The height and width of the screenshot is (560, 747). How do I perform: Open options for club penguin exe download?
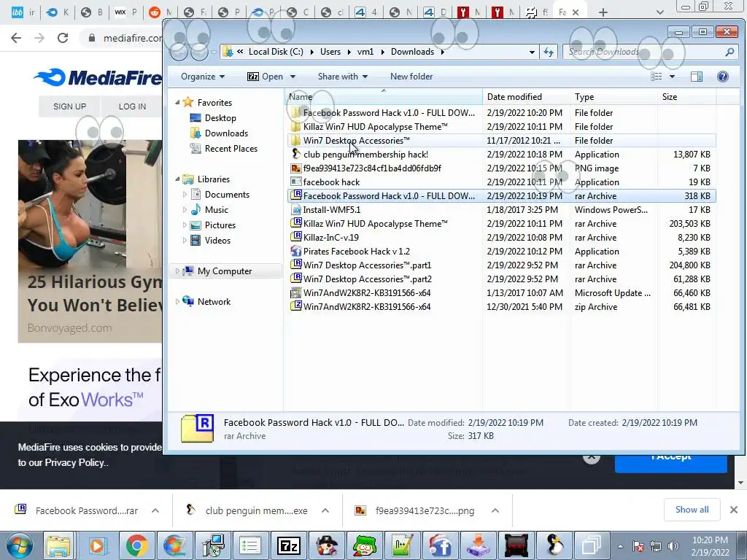[x=325, y=510]
